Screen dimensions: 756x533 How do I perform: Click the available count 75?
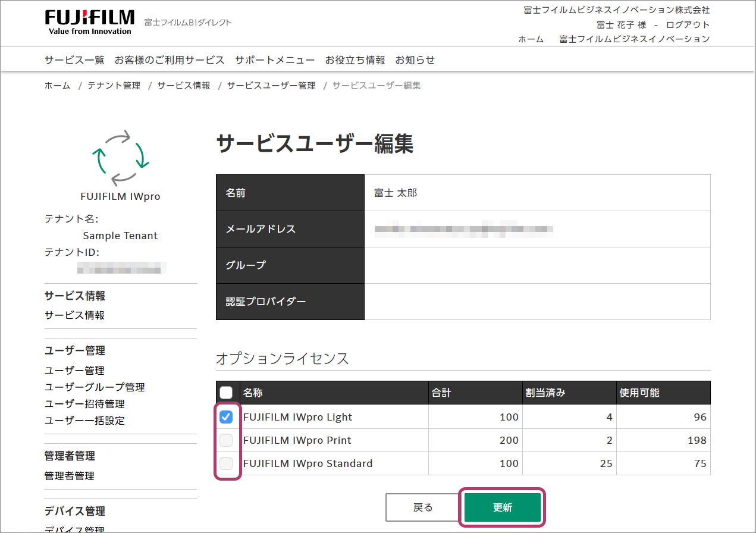700,463
